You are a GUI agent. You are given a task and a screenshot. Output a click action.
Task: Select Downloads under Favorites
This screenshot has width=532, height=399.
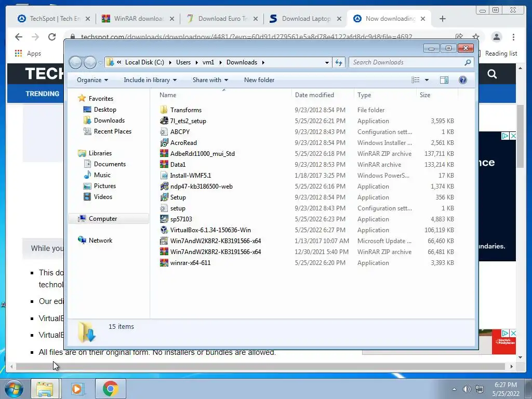pos(109,120)
